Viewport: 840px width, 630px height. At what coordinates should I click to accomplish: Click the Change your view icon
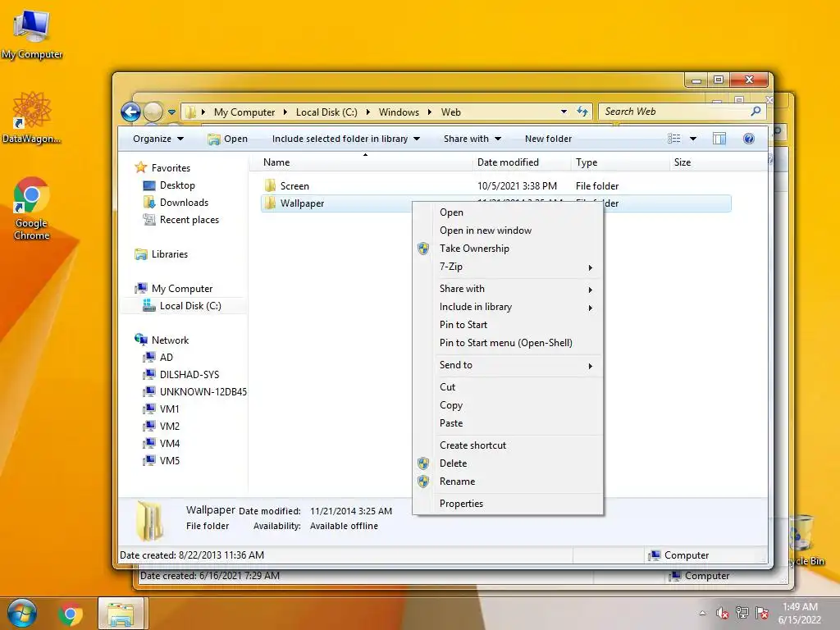[x=674, y=139]
